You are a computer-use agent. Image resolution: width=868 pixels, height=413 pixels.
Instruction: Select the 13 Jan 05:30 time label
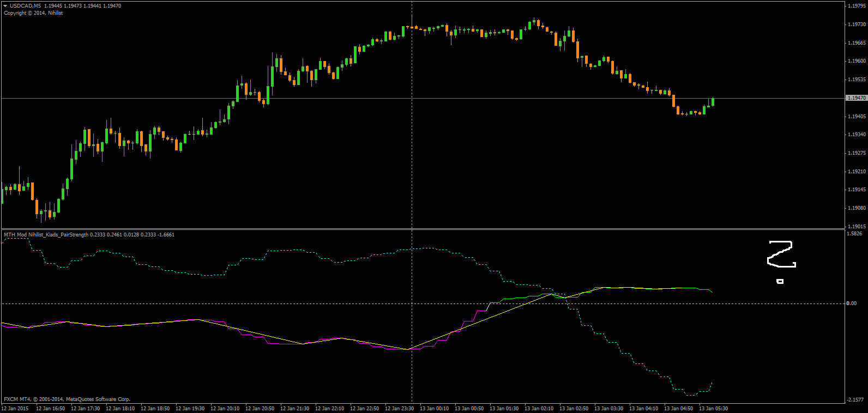pyautogui.click(x=713, y=409)
